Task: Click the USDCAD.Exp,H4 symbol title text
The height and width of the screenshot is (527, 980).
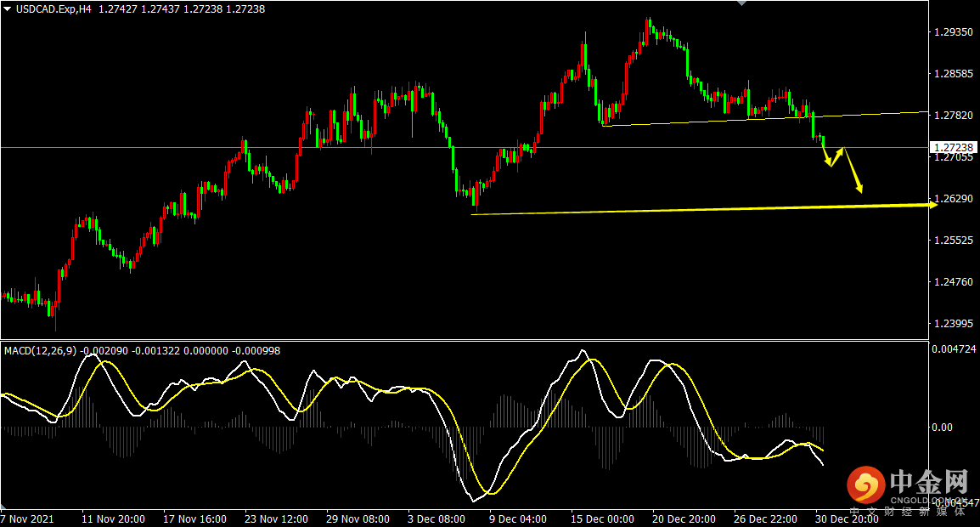Action: tap(54, 9)
